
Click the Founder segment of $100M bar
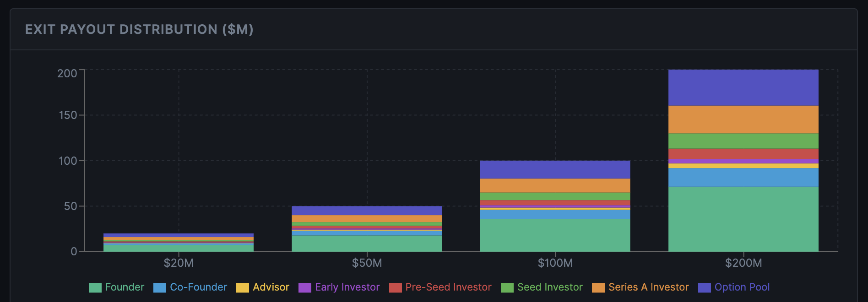click(x=555, y=235)
